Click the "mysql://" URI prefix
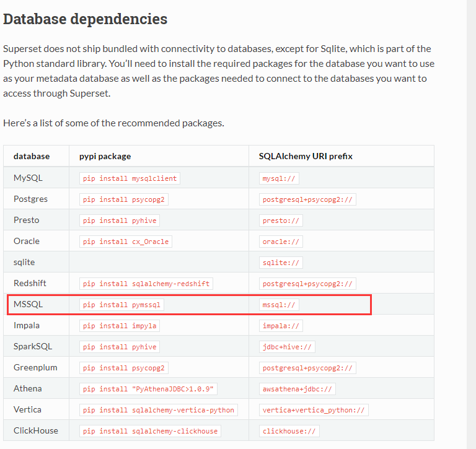 279,178
